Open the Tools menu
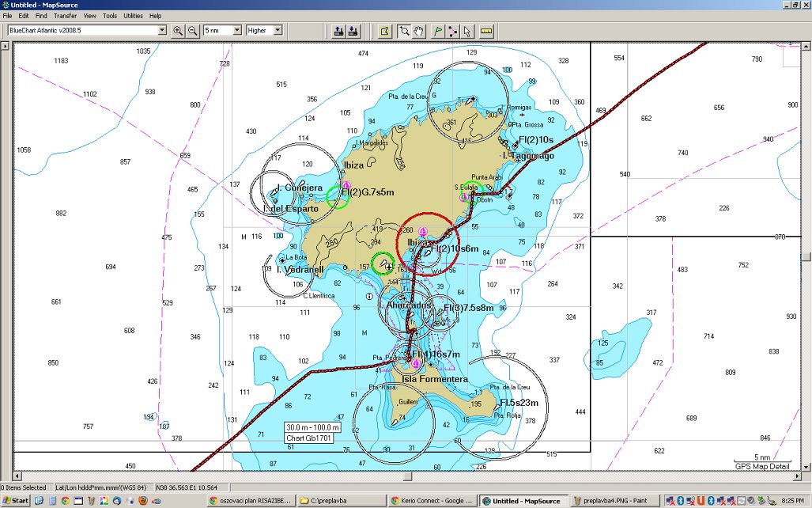Screen dimensions: 812x508 pyautogui.click(x=110, y=16)
